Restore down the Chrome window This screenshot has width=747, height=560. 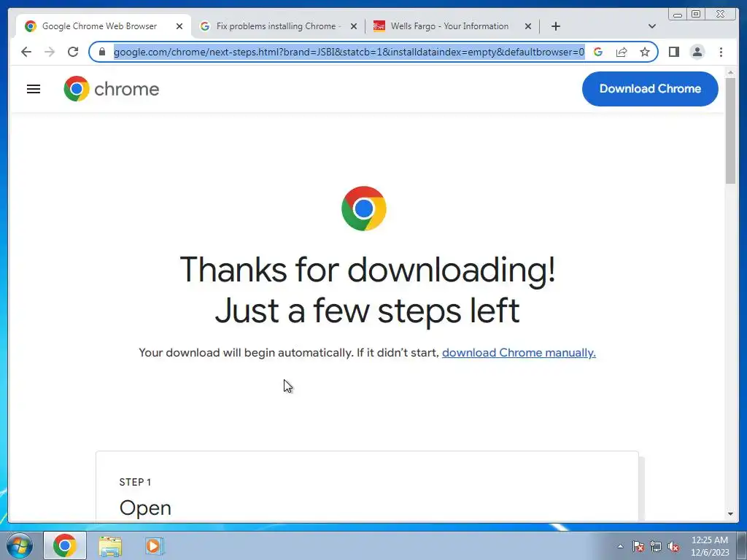(x=695, y=15)
